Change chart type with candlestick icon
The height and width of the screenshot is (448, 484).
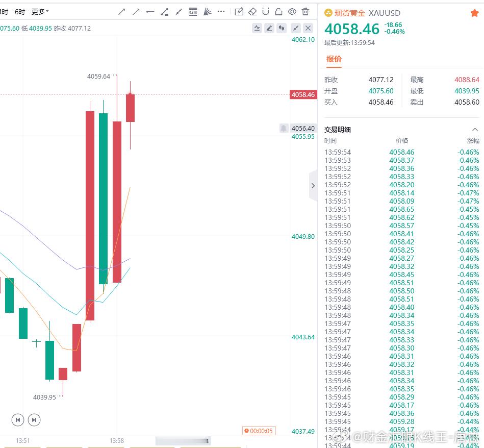point(282,29)
